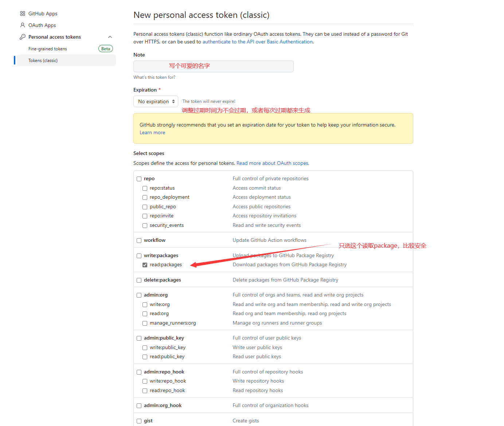Enable the gist scope checkbox
504x426 pixels.
(139, 421)
